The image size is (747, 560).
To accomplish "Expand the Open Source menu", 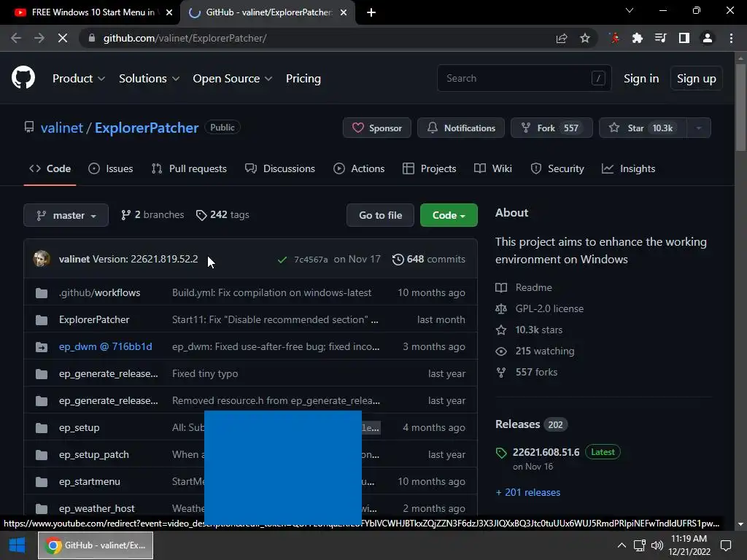I will [233, 79].
